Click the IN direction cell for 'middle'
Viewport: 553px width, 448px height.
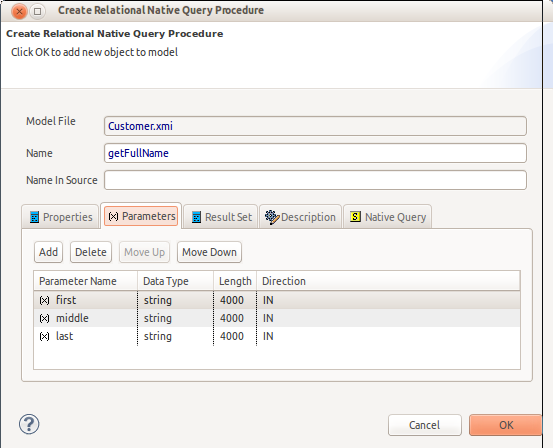coord(388,318)
